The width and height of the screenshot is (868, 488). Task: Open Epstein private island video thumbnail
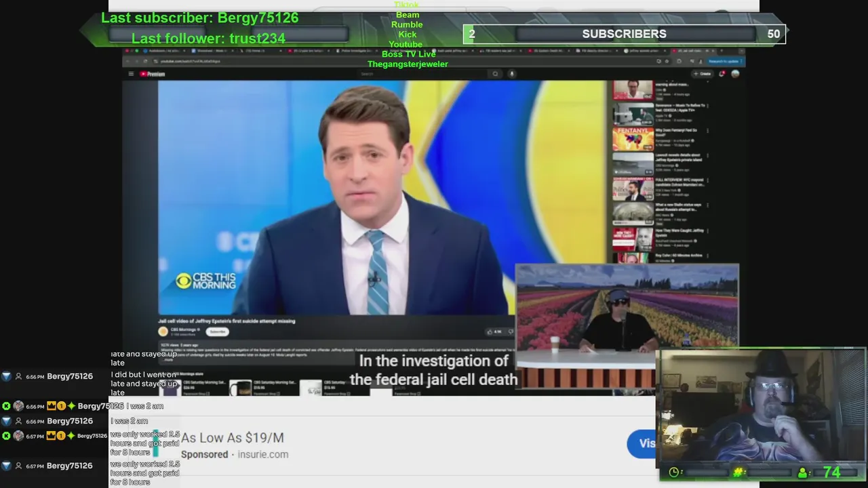coord(633,163)
